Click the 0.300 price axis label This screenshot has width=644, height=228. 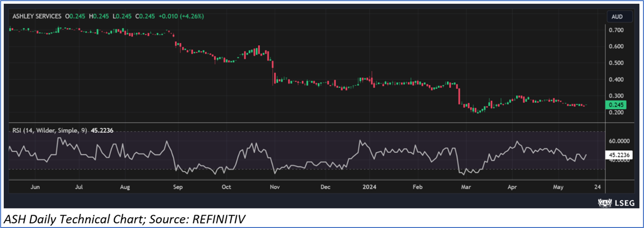[x=617, y=96]
